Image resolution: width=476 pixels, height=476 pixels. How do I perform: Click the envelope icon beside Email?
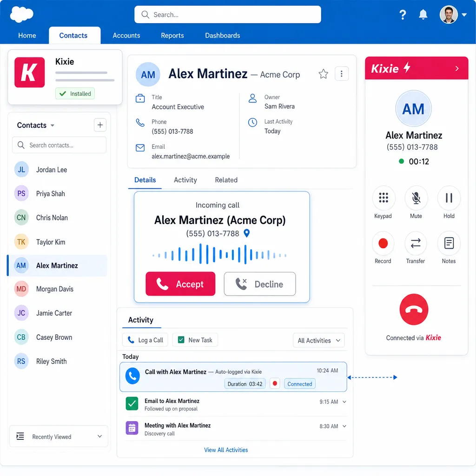pyautogui.click(x=140, y=148)
